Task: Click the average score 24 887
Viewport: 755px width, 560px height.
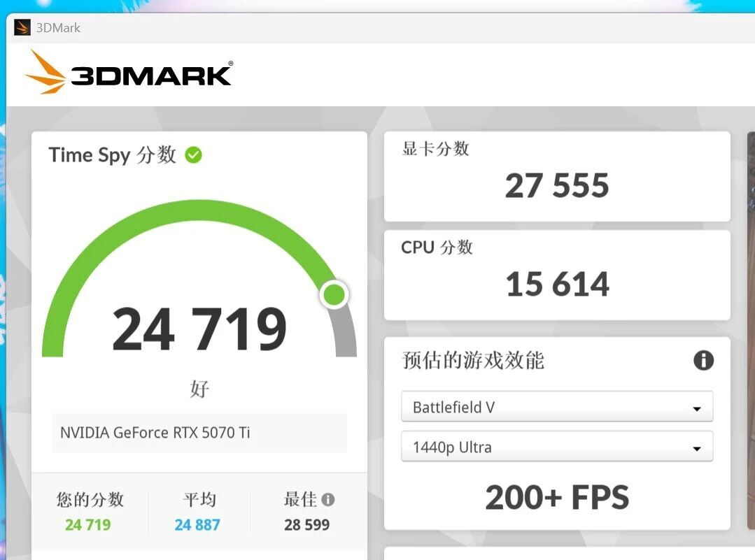Action: [x=197, y=524]
